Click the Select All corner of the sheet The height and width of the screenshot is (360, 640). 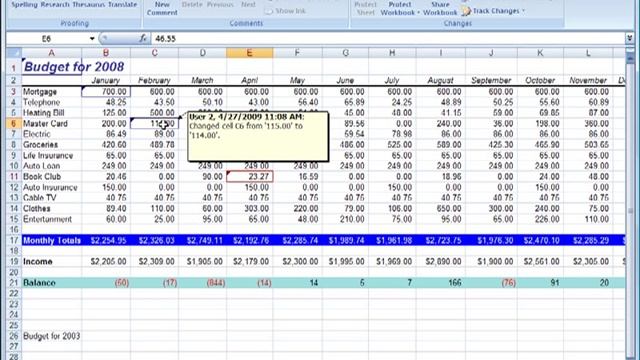click(14, 53)
